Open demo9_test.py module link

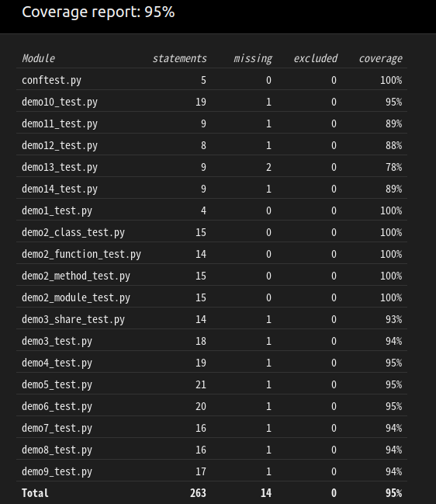pos(57,471)
